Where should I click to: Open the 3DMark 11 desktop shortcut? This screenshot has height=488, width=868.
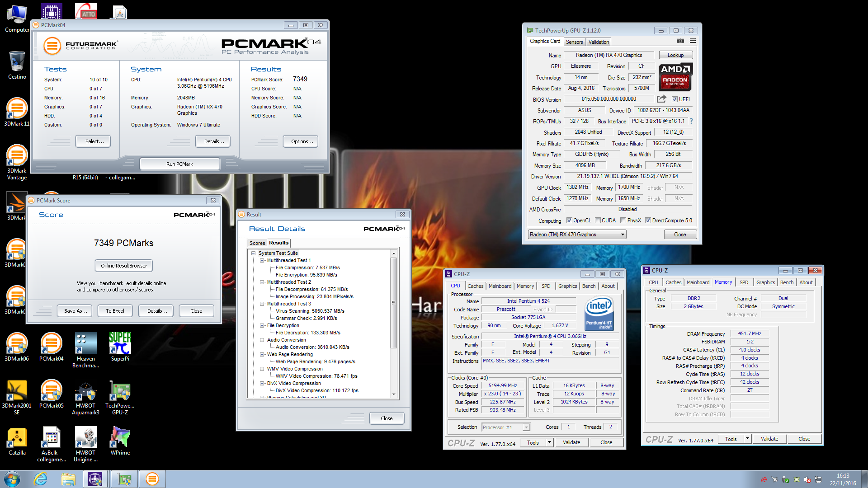click(17, 112)
